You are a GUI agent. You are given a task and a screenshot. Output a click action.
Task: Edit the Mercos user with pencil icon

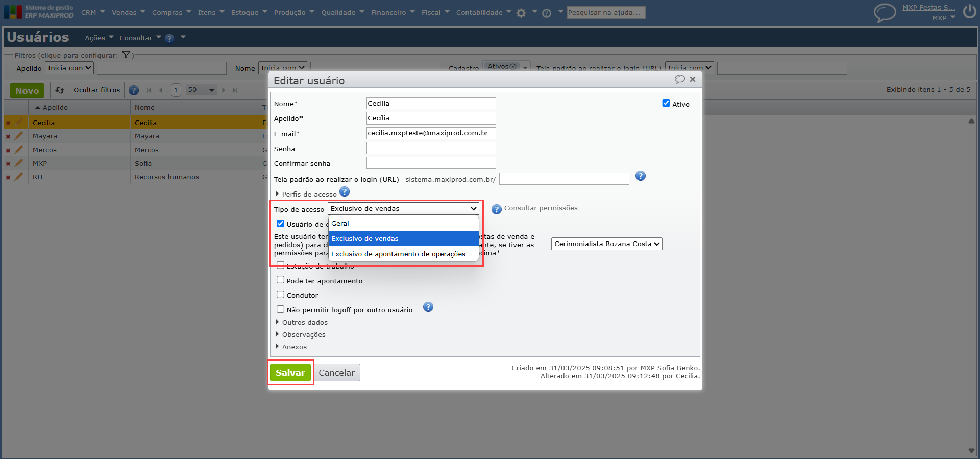19,150
